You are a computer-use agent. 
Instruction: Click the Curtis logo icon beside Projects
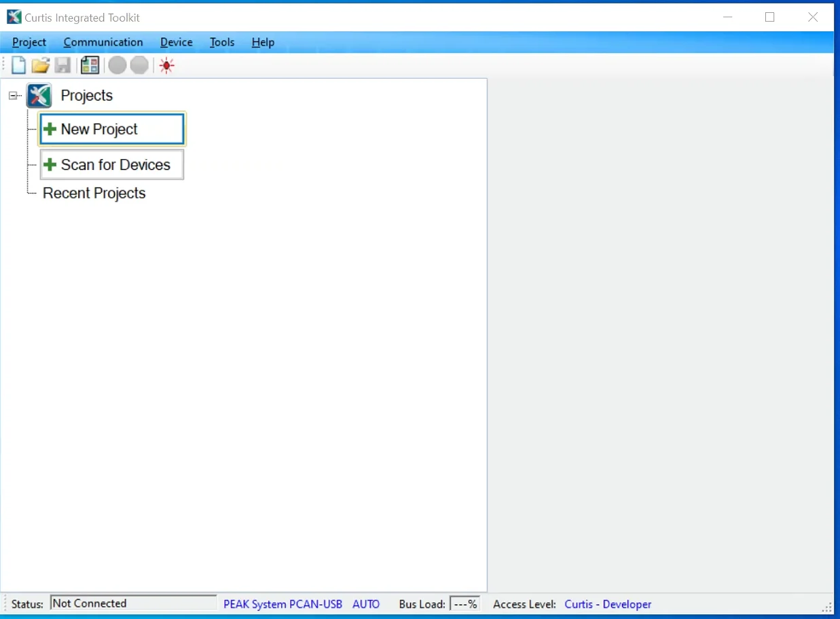[39, 96]
